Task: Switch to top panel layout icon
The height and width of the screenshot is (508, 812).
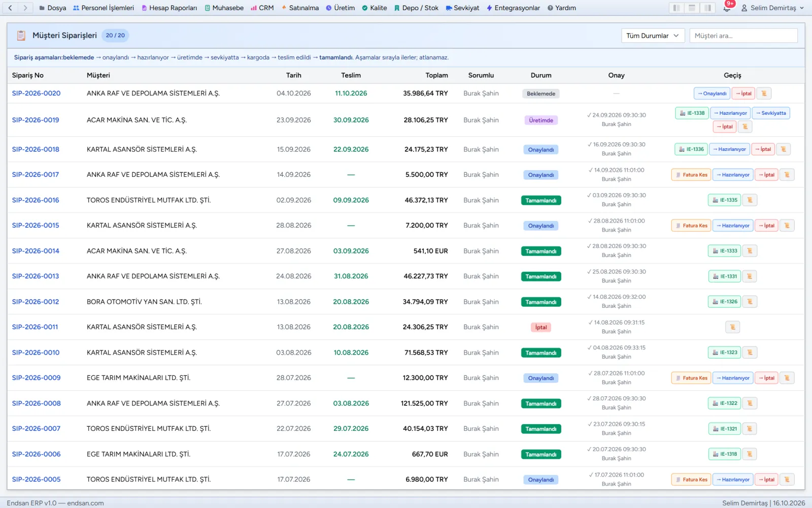Action: pos(692,8)
